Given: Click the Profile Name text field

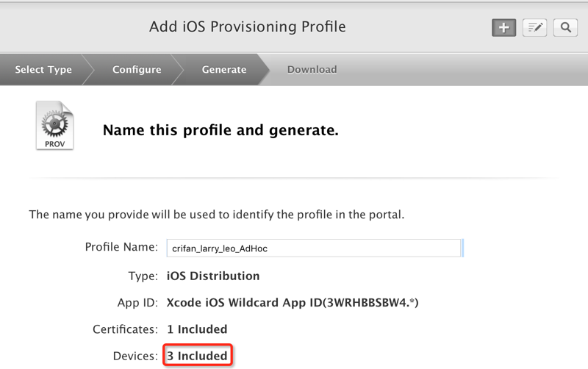Looking at the screenshot, I should tap(314, 248).
